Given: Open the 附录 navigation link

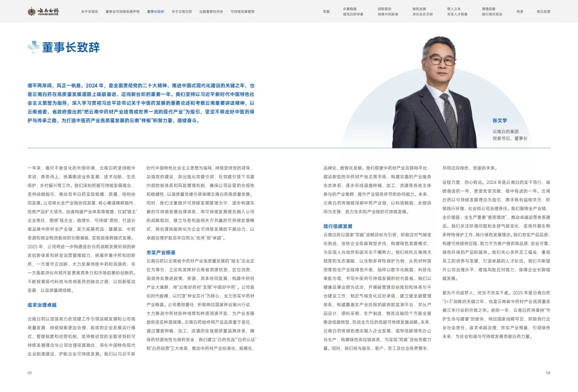Looking at the screenshot, I should (520, 12).
